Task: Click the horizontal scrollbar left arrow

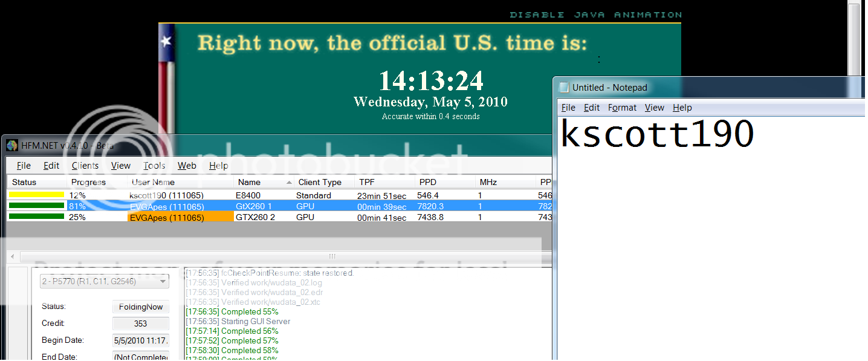Action: 11,256
